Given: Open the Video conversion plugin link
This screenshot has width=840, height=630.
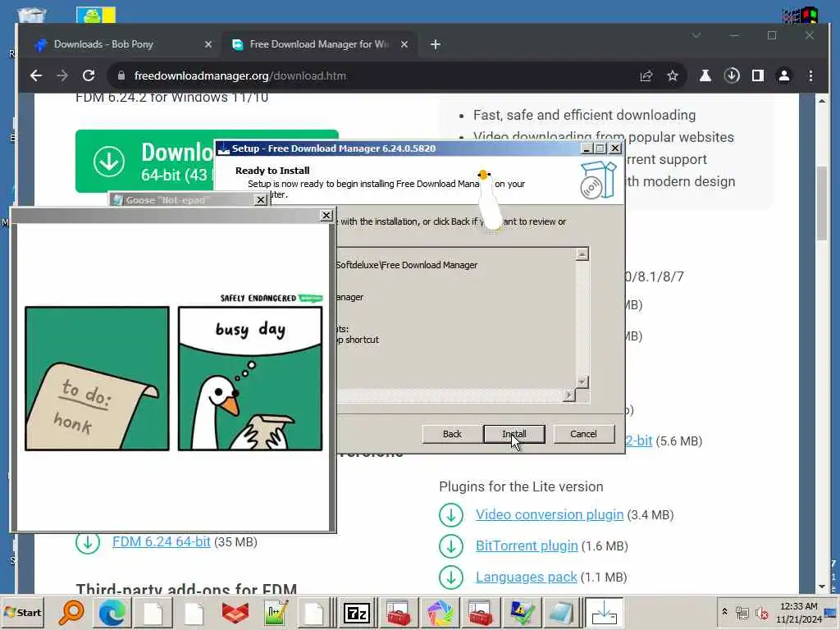Looking at the screenshot, I should click(x=550, y=514).
